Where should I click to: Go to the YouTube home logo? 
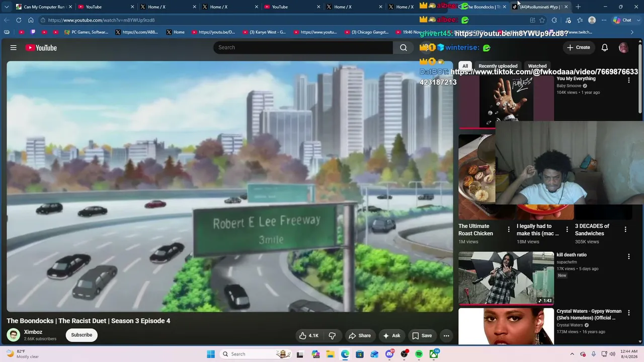coord(41,48)
